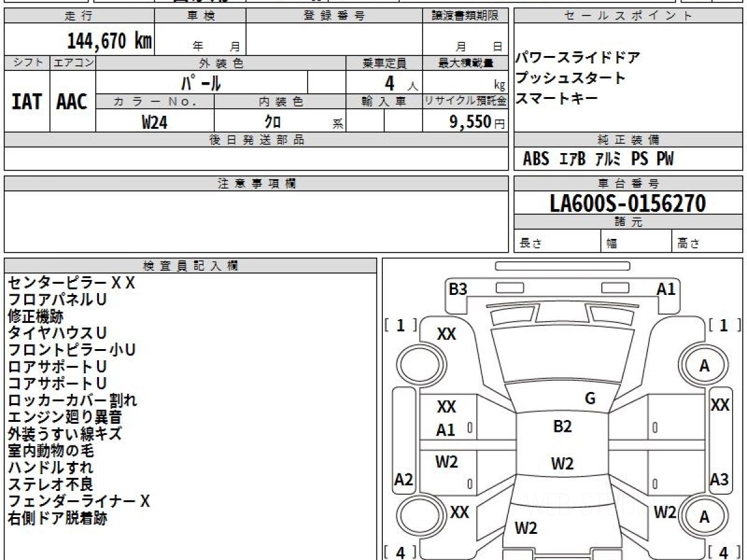
Task: Click the 修正機跡 note
Action: (35, 317)
